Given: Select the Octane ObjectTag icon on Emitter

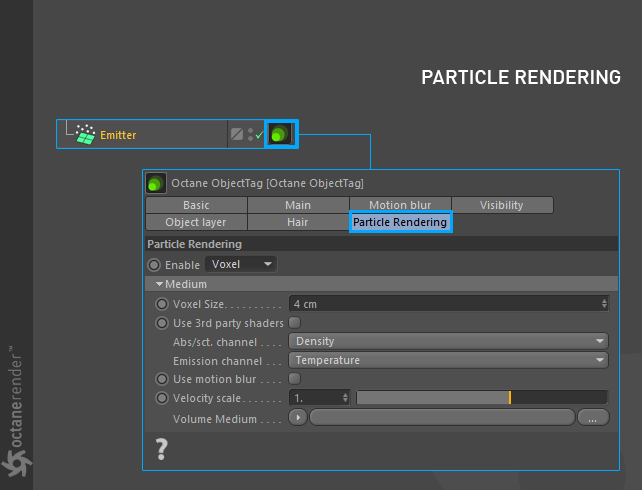Looking at the screenshot, I should [281, 134].
